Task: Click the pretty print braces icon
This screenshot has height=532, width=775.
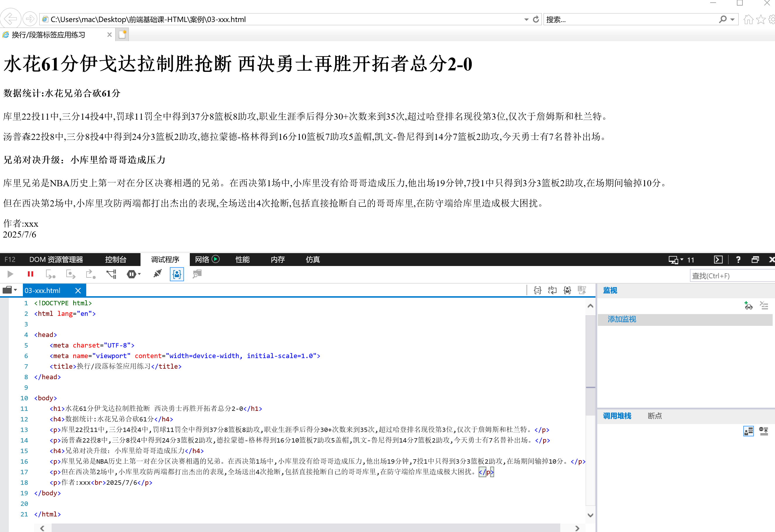Action: click(537, 290)
